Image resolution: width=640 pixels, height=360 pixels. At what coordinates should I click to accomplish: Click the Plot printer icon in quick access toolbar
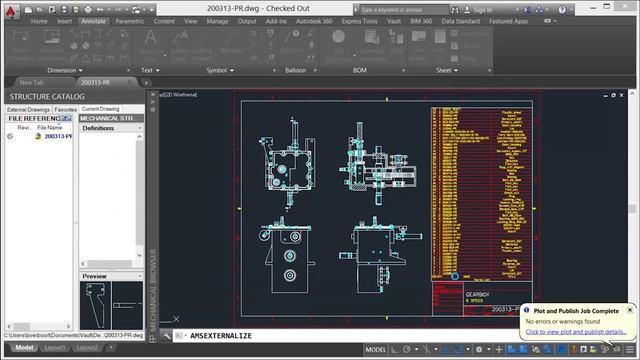point(88,9)
